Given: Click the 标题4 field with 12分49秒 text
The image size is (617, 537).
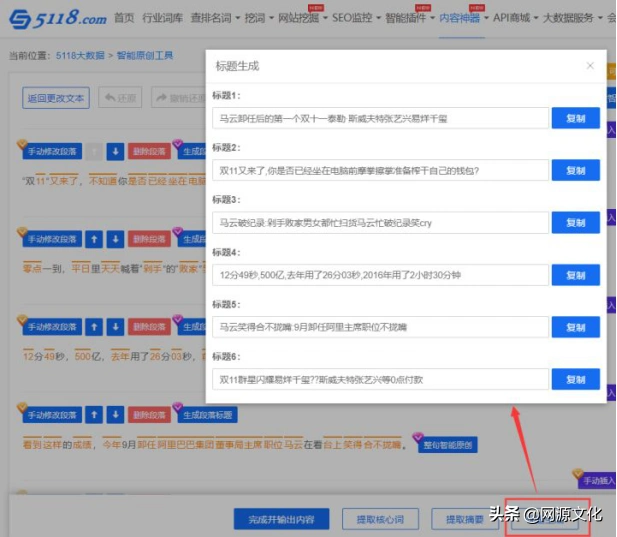Looking at the screenshot, I should [x=381, y=275].
